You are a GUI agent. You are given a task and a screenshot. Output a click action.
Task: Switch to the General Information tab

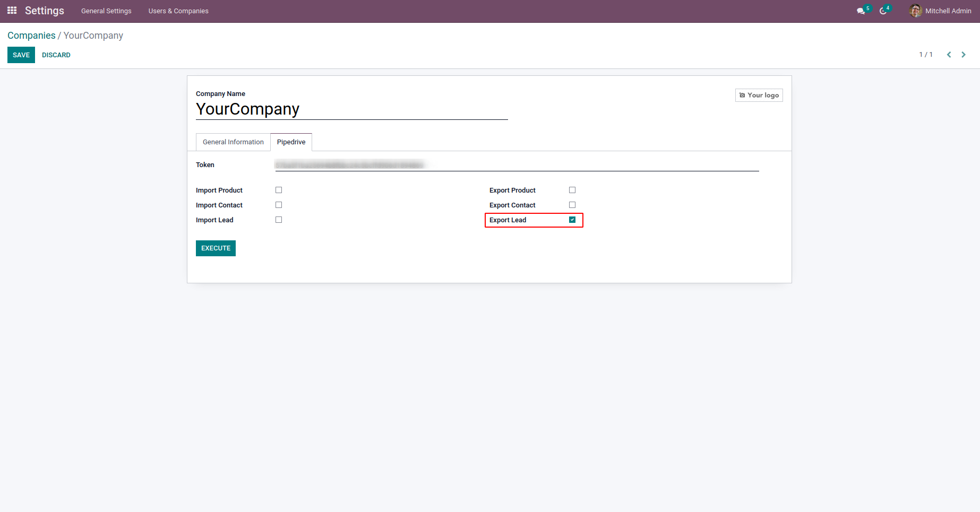point(233,142)
